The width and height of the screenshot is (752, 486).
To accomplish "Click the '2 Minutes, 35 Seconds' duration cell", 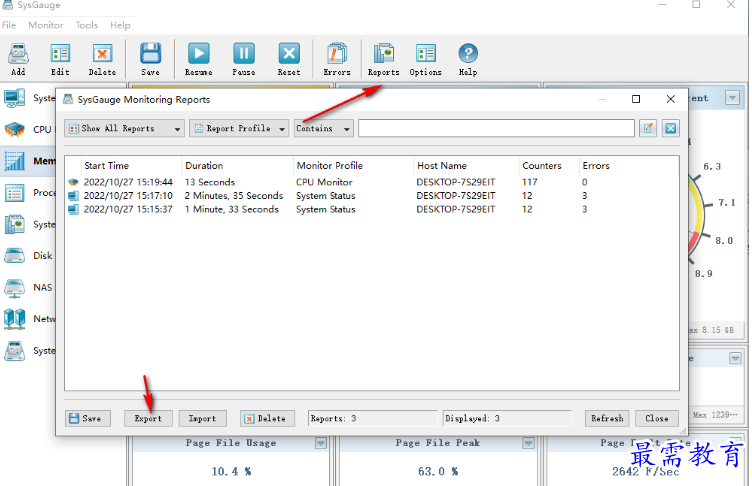I will pyautogui.click(x=234, y=196).
